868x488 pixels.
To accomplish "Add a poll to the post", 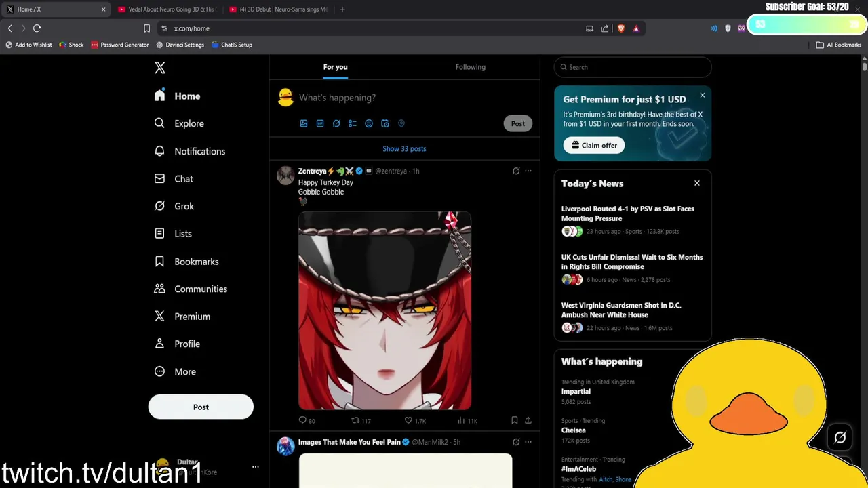I will 353,123.
